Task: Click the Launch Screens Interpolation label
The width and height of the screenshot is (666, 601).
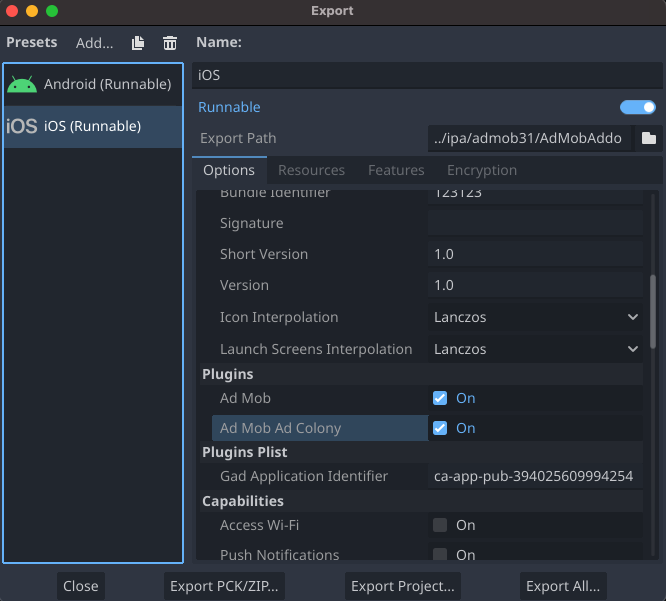Action: point(316,349)
